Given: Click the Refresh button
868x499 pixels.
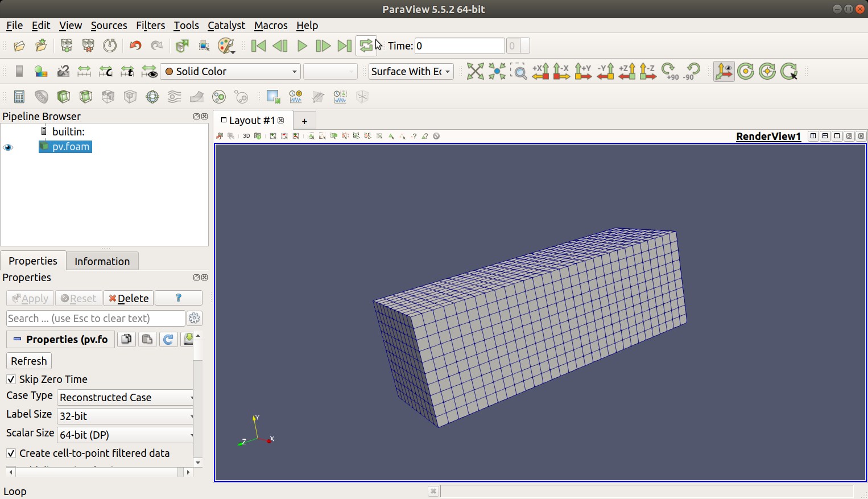Looking at the screenshot, I should (28, 361).
